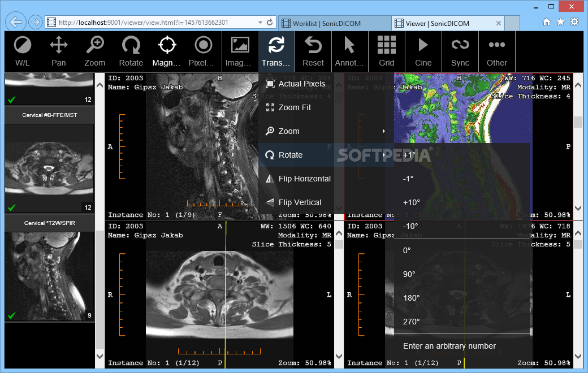Open browser Favorites star
The width and height of the screenshot is (588, 373).
(x=561, y=21)
